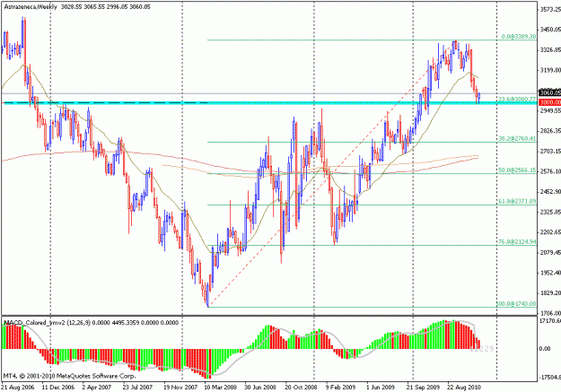Viewport: 561px width, 392px height.
Task: Click the 23 Jul 2007 date label
Action: click(x=137, y=388)
